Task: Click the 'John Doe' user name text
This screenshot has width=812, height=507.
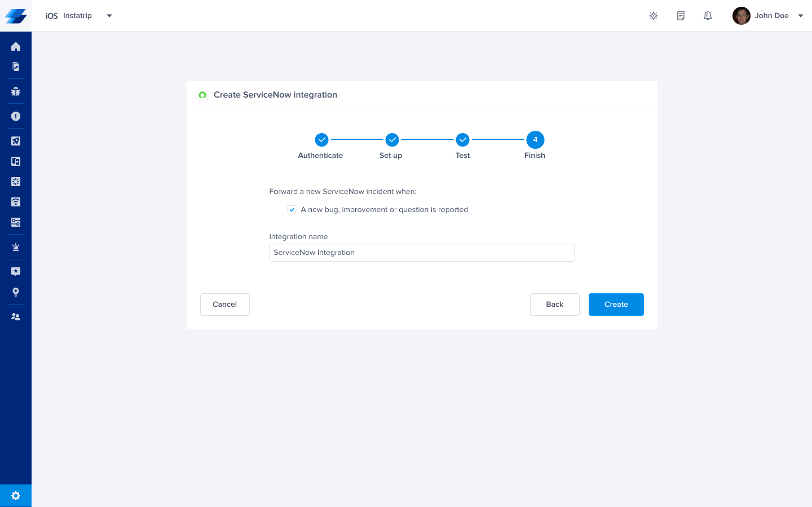Action: 772,16
